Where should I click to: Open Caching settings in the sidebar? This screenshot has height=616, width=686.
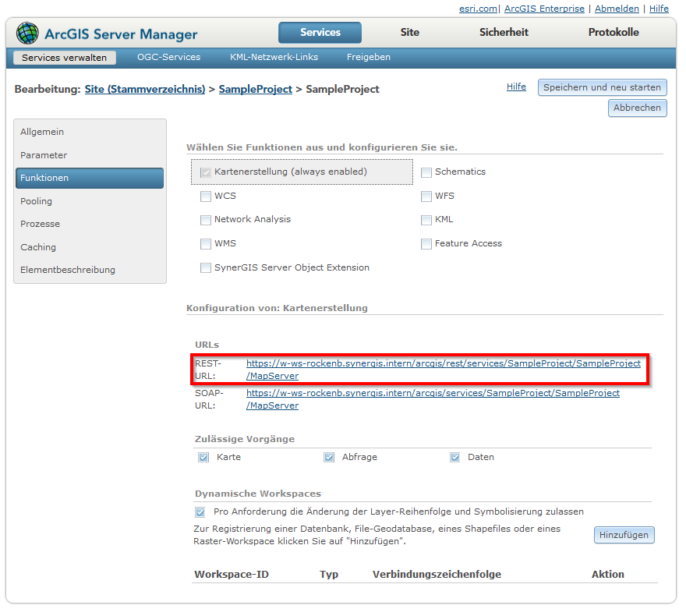37,247
